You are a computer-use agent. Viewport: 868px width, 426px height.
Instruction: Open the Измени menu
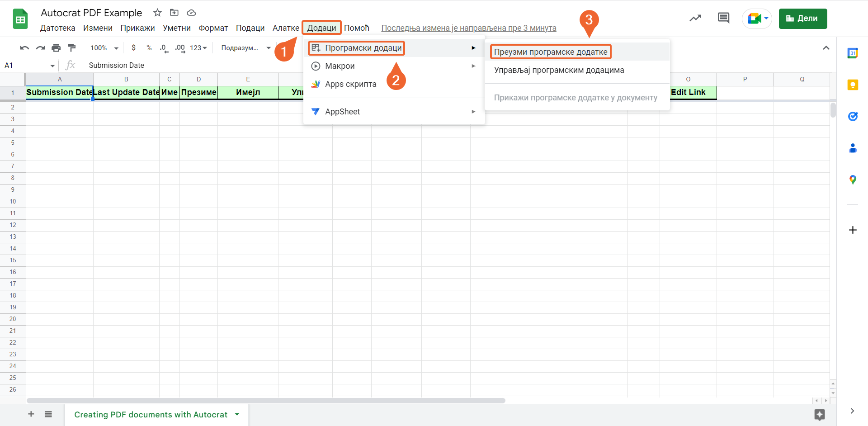tap(98, 28)
